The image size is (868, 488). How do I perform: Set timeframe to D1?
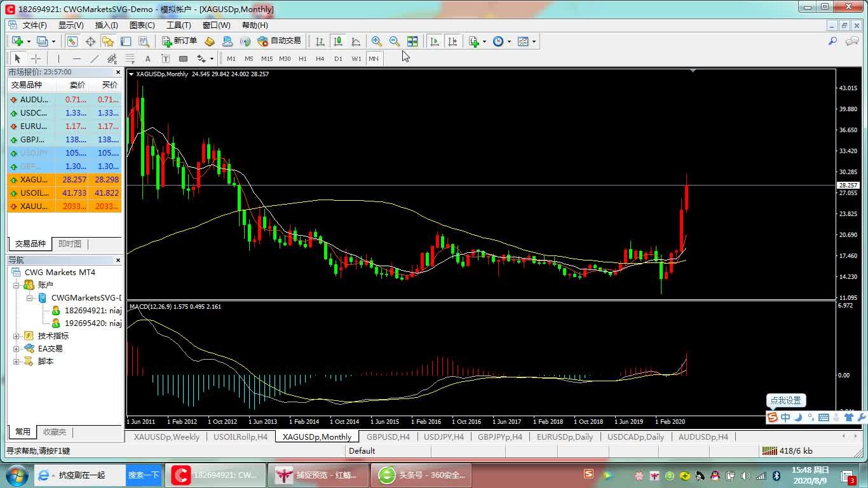point(338,58)
